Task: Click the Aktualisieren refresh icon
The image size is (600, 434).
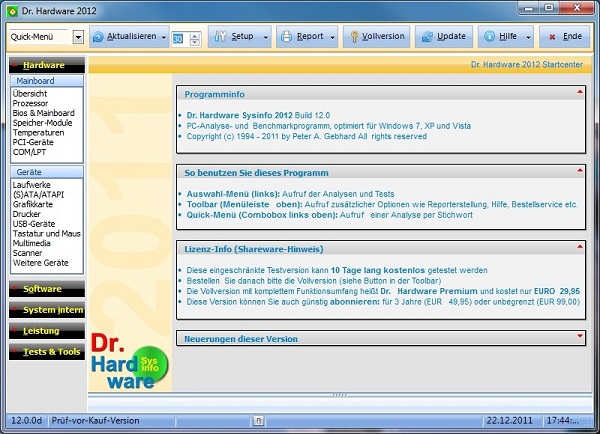Action: point(98,37)
